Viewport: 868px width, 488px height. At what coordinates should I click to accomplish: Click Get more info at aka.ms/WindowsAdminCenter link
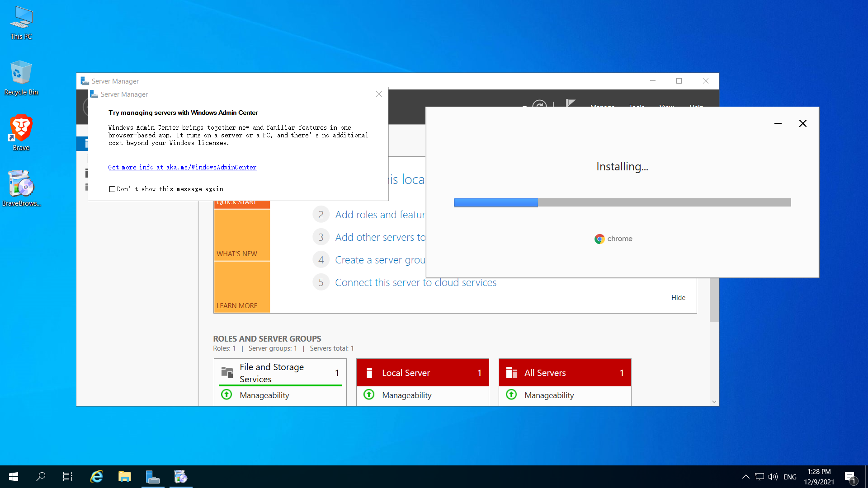coord(182,167)
